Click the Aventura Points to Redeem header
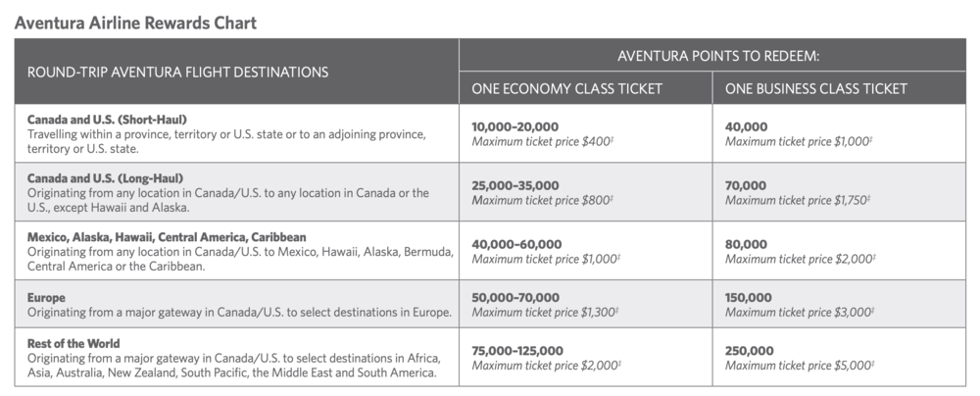This screenshot has width=980, height=396. (716, 55)
